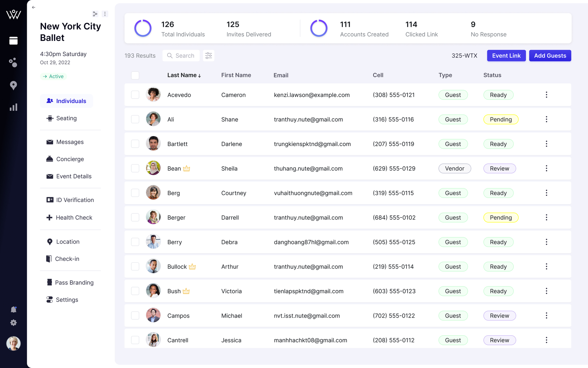Open row actions menu for Bullock

tap(546, 266)
